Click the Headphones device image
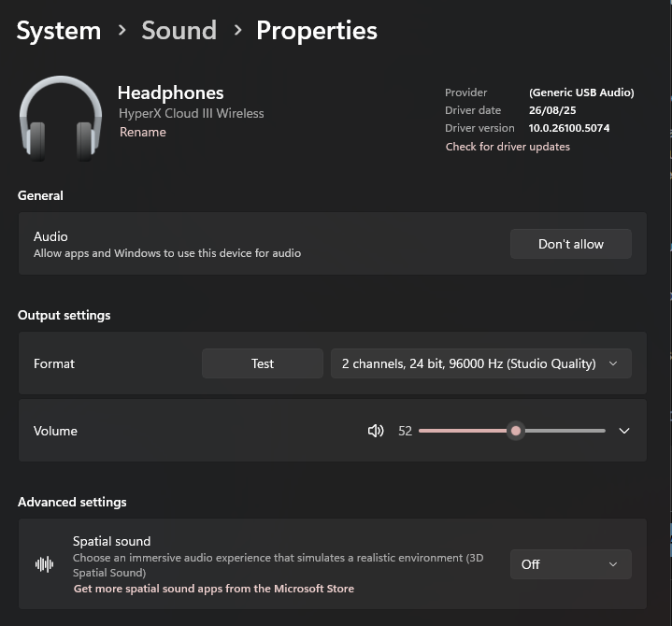Viewport: 672px width, 626px height. pyautogui.click(x=61, y=119)
